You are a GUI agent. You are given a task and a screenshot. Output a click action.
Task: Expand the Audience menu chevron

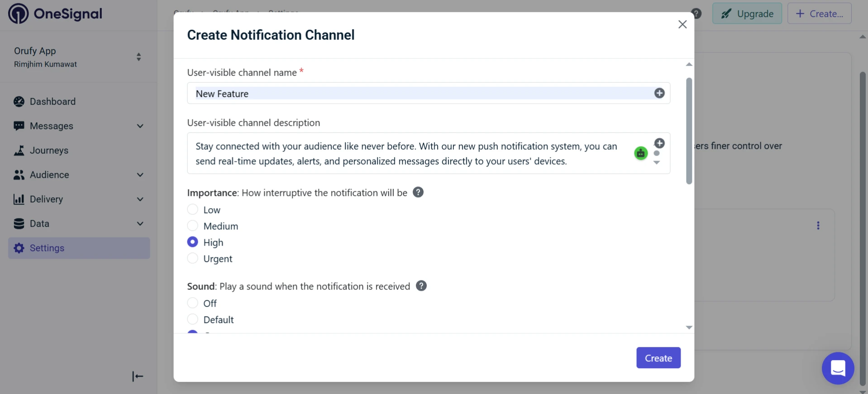pyautogui.click(x=140, y=175)
